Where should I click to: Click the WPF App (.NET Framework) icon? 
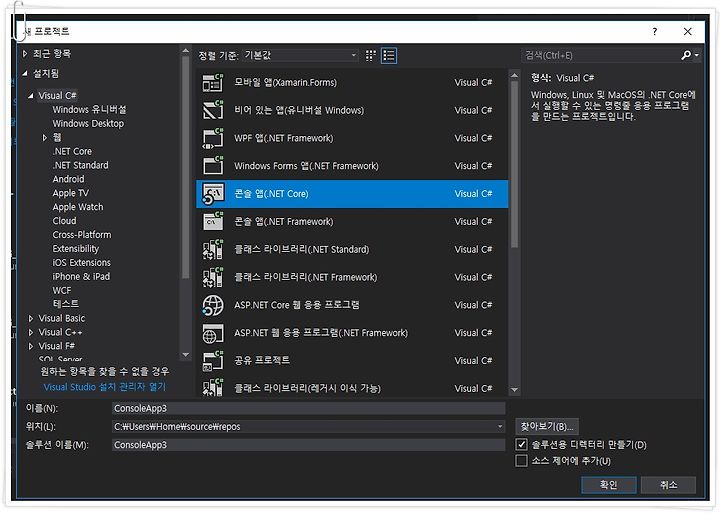pyautogui.click(x=213, y=139)
